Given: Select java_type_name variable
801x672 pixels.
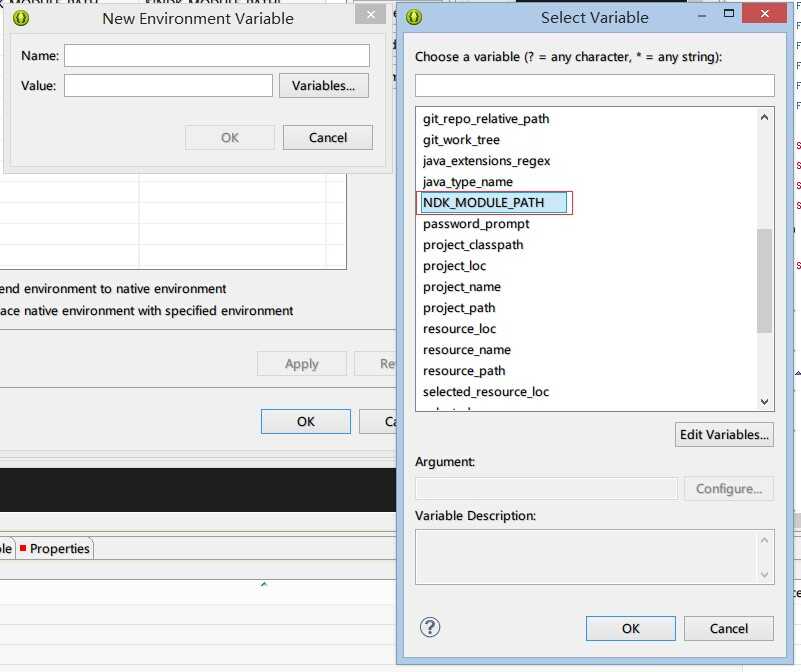Looking at the screenshot, I should pos(467,181).
